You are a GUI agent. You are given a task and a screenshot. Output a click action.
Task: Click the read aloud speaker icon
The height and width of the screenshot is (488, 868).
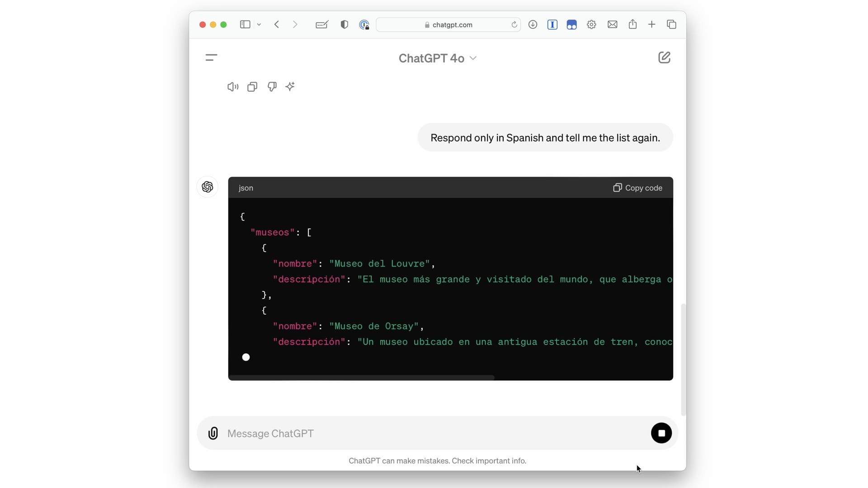(232, 87)
